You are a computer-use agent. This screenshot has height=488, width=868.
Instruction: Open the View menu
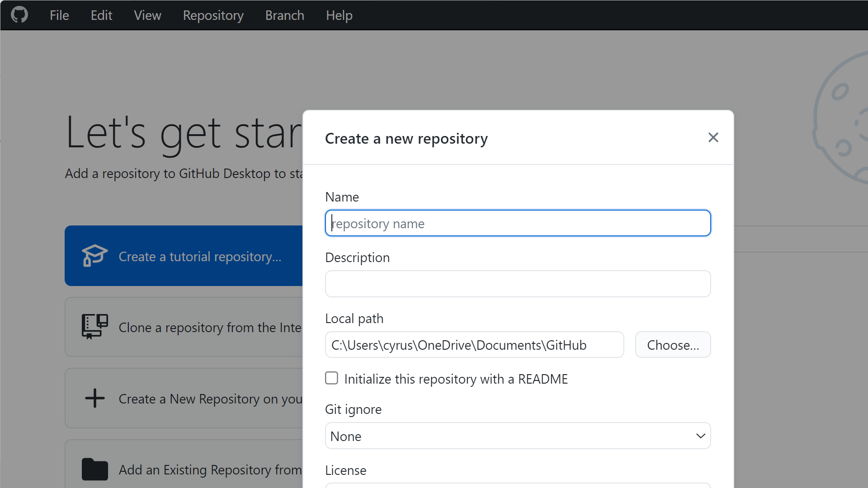click(x=147, y=15)
